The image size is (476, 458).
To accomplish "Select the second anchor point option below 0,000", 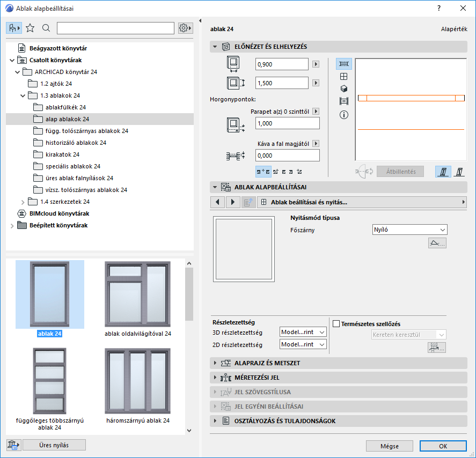I will pos(275,171).
